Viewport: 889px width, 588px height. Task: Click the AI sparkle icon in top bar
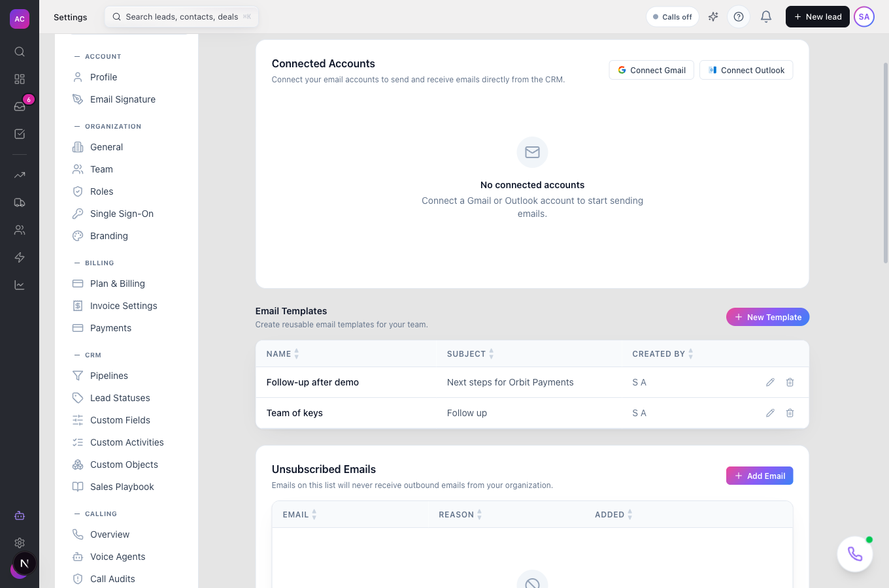tap(713, 17)
